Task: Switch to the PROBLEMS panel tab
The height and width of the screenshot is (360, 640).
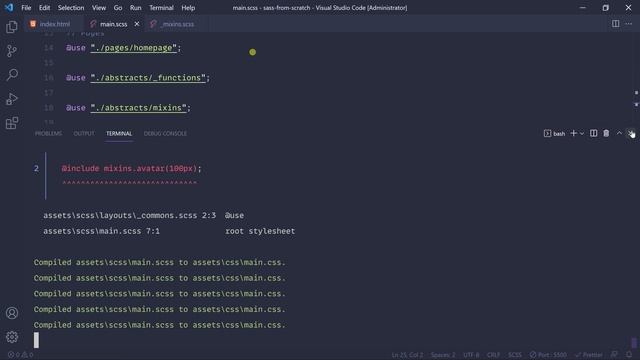Action: point(48,133)
